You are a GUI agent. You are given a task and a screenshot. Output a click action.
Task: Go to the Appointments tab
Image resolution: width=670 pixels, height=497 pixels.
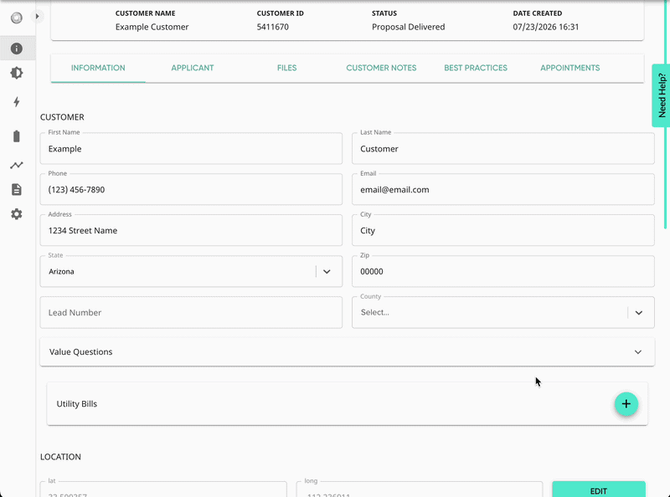pyautogui.click(x=570, y=68)
